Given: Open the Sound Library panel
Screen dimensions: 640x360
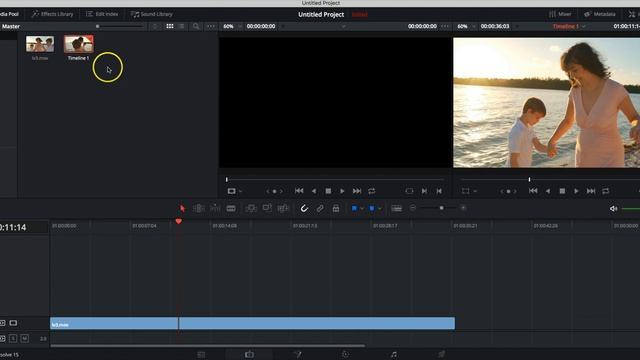Looking at the screenshot, I should coord(151,14).
